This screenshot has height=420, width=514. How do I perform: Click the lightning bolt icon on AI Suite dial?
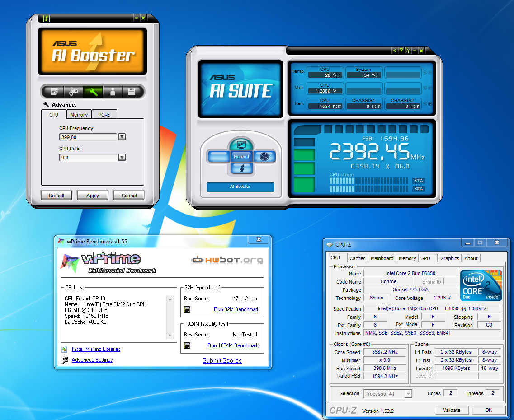click(242, 168)
